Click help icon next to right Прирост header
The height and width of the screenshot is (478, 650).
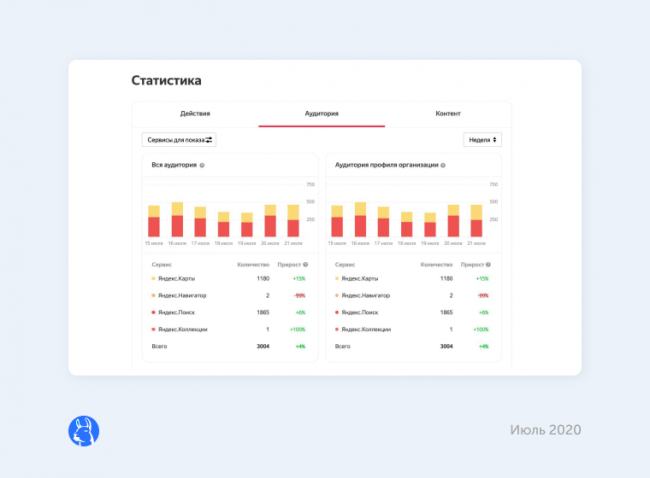point(489,264)
